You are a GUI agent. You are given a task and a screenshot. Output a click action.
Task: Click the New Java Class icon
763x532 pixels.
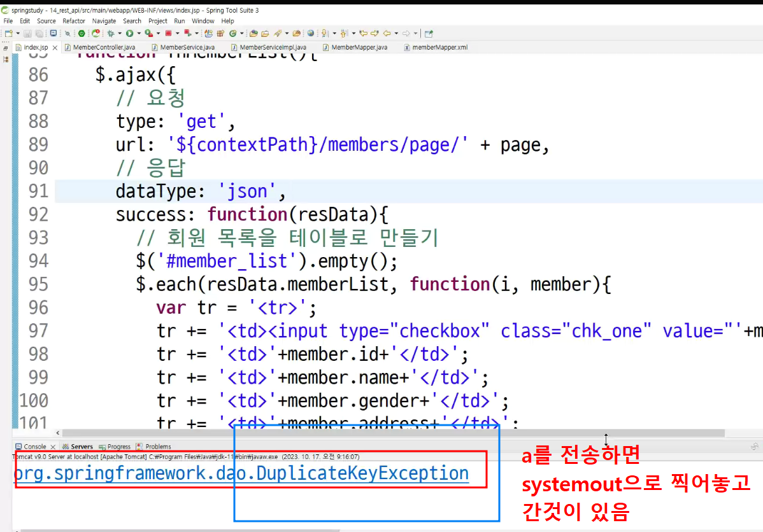(x=232, y=34)
